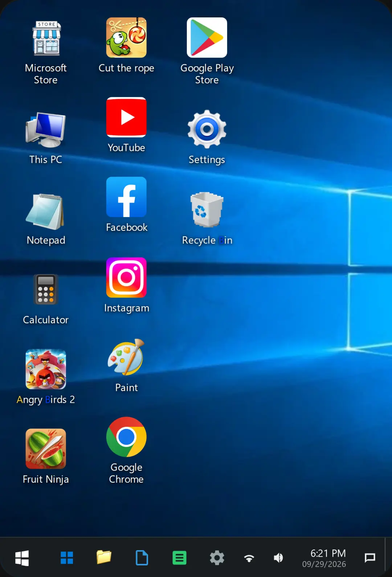This screenshot has height=577, width=392.
Task: Open the Facebook app icon
Action: (x=126, y=197)
